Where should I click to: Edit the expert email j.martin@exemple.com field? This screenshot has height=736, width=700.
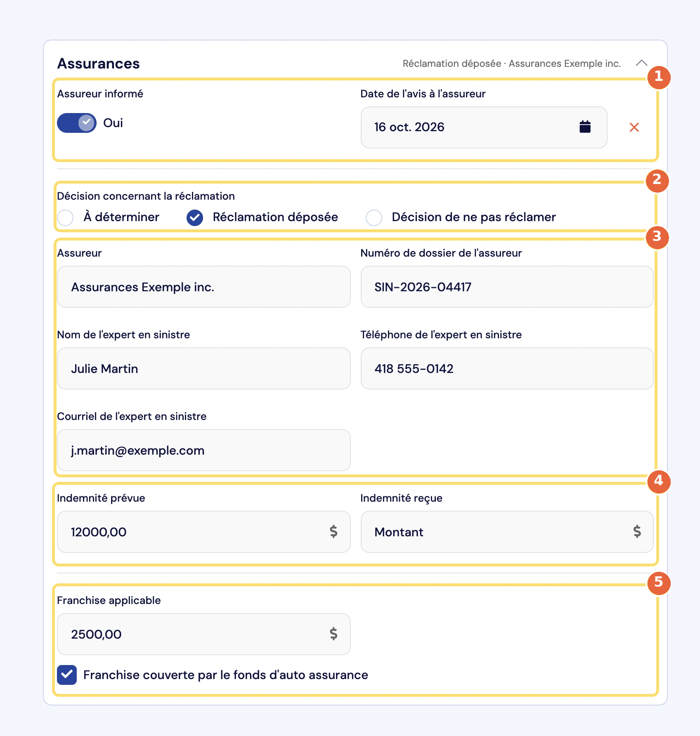pos(204,450)
